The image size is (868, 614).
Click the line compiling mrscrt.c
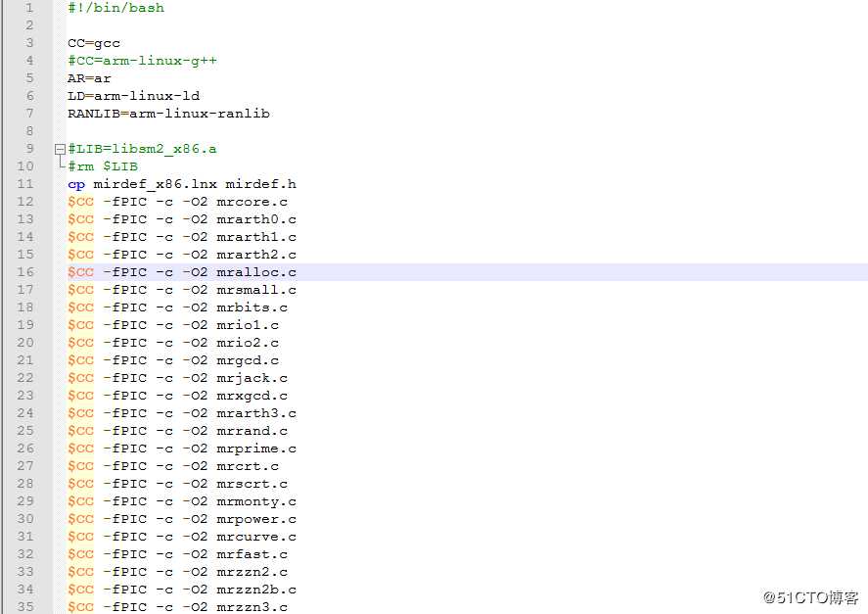177,484
